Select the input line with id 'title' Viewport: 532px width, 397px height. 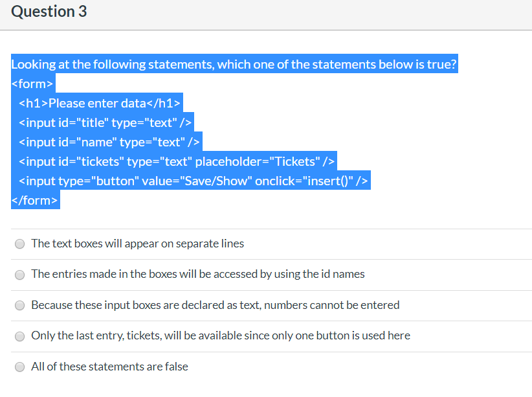click(x=105, y=122)
